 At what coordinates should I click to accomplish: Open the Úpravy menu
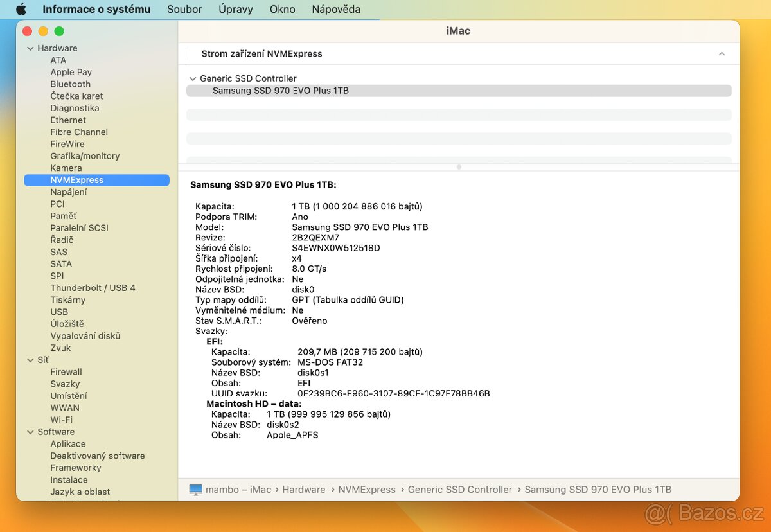click(235, 9)
